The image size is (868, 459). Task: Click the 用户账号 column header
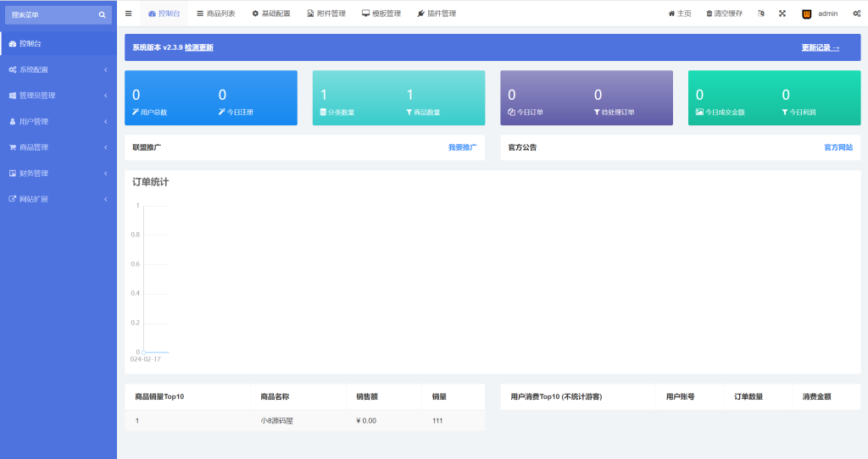(x=681, y=396)
